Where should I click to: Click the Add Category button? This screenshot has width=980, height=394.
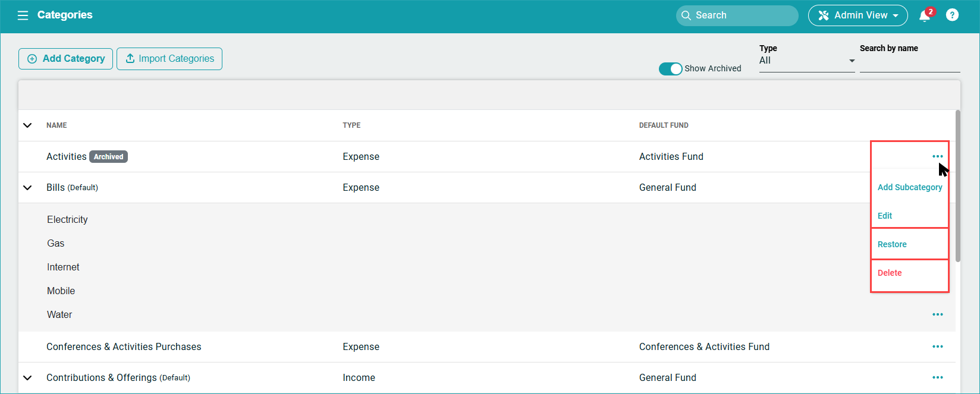[66, 59]
